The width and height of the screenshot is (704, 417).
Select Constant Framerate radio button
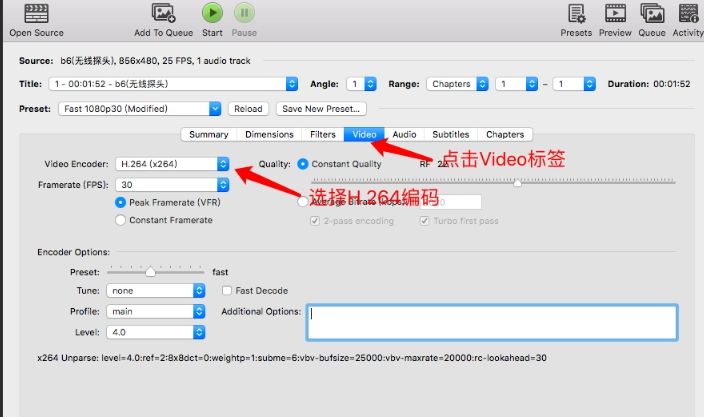120,220
